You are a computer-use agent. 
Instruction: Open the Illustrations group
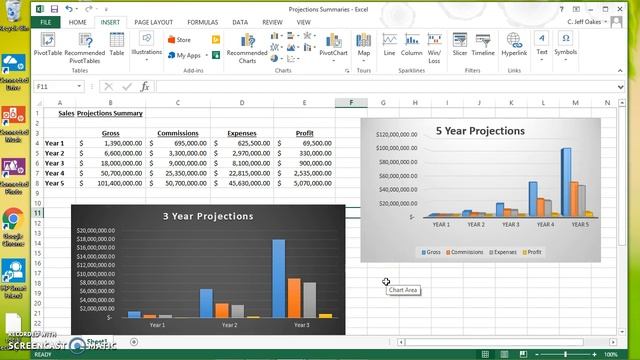147,47
